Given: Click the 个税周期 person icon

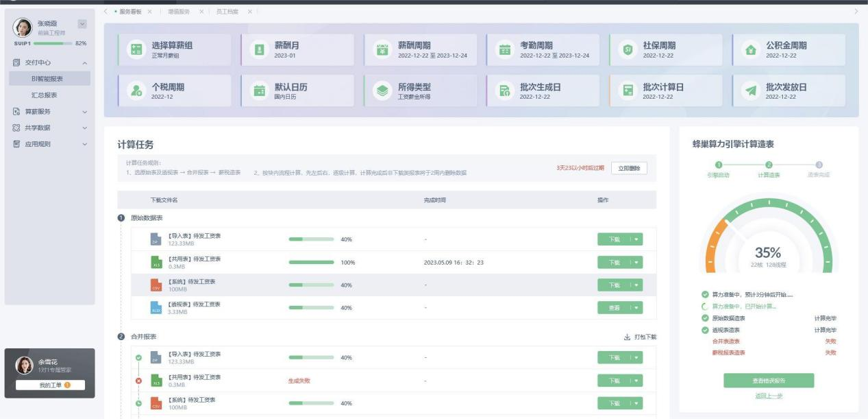Looking at the screenshot, I should point(136,91).
